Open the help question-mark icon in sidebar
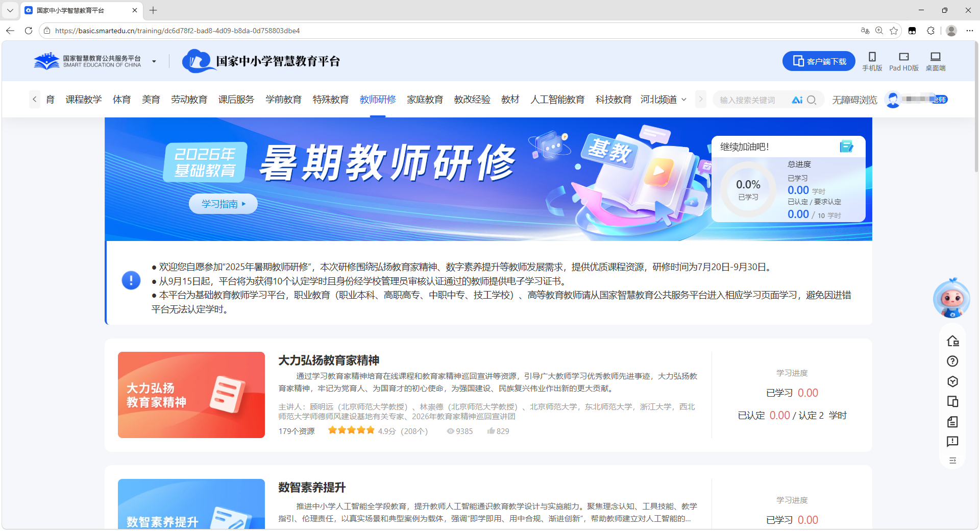Image resolution: width=980 pixels, height=531 pixels. (952, 361)
